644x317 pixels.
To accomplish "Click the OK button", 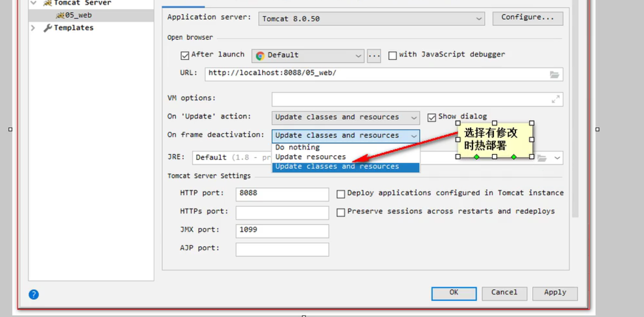I will [454, 293].
